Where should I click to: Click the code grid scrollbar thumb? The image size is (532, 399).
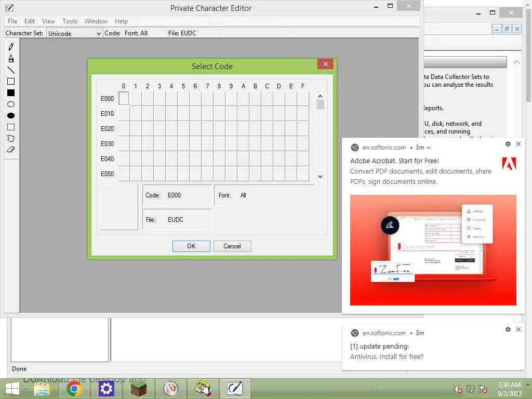click(320, 104)
